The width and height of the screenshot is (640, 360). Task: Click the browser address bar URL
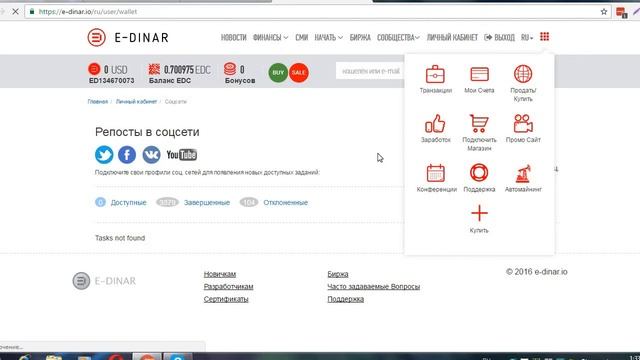click(x=88, y=12)
